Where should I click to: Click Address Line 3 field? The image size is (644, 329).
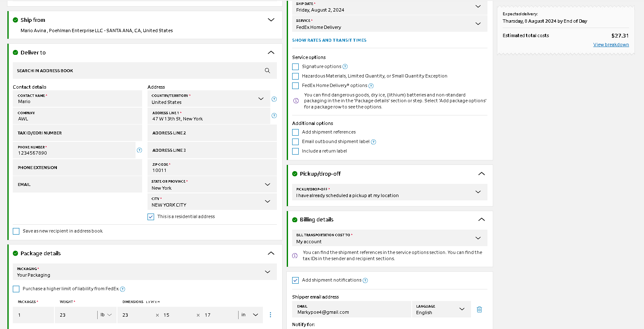(212, 150)
